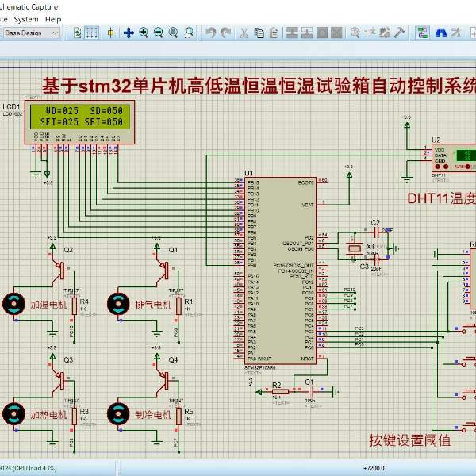
Task: Select crystal X1 symbol
Action: click(355, 248)
